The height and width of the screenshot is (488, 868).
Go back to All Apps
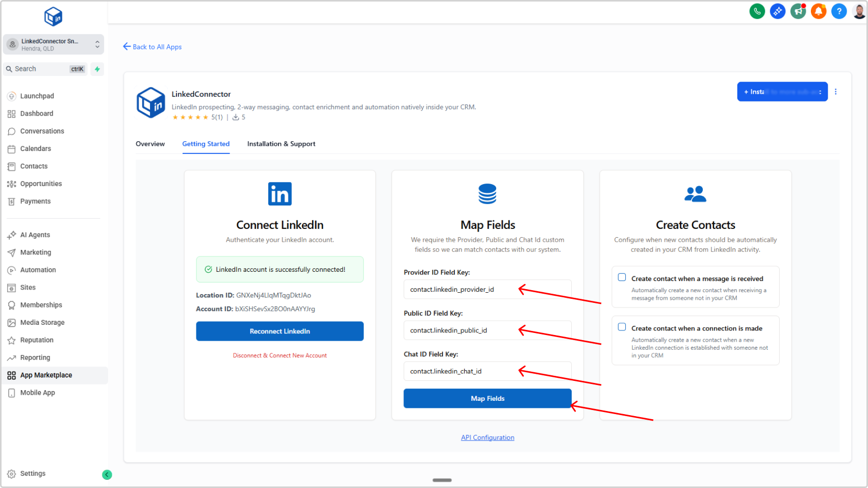pyautogui.click(x=152, y=47)
